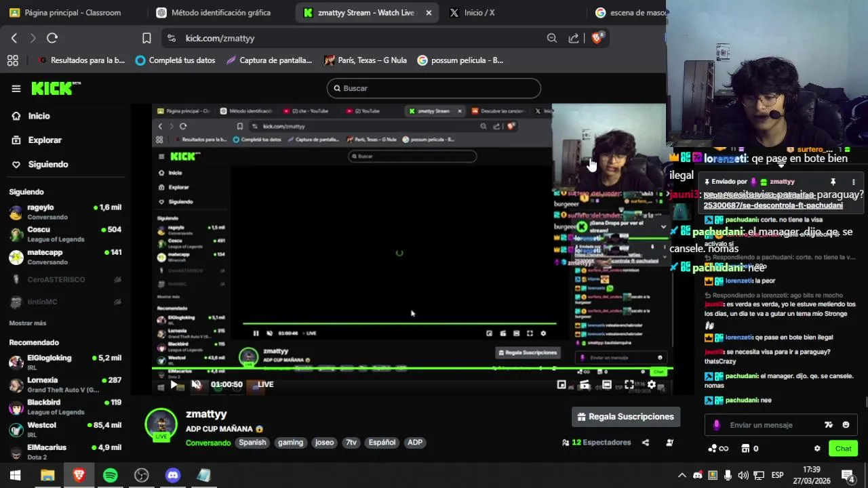Open File Explorer from the taskbar

(x=47, y=475)
